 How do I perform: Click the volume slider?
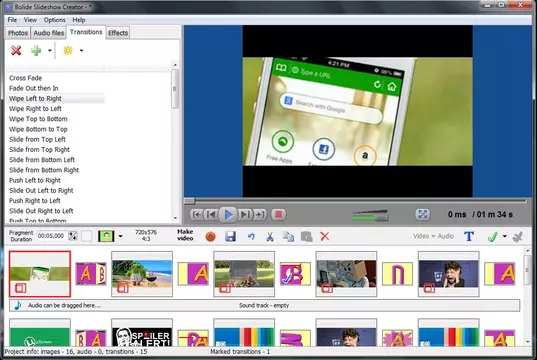click(x=370, y=216)
